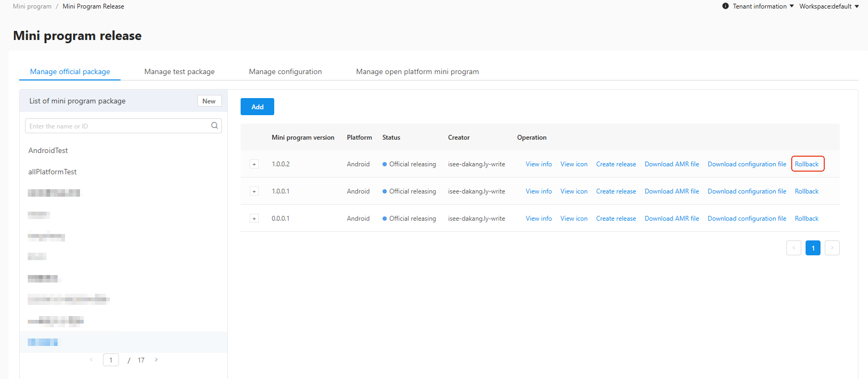Click the Tenant information info icon
This screenshot has height=379, width=868.
726,6
